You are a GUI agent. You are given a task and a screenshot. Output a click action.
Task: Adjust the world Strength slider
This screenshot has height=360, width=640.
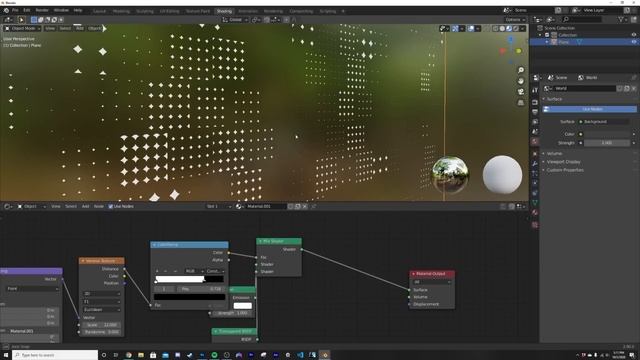click(x=607, y=143)
